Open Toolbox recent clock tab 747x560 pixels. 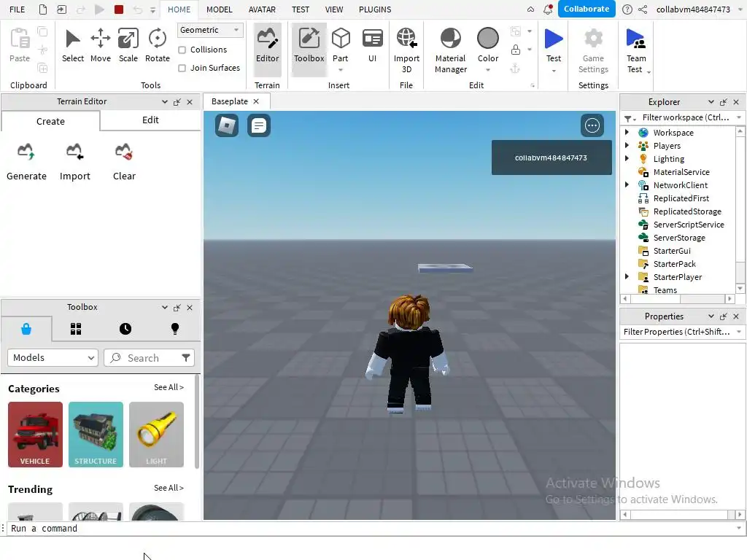(x=125, y=329)
